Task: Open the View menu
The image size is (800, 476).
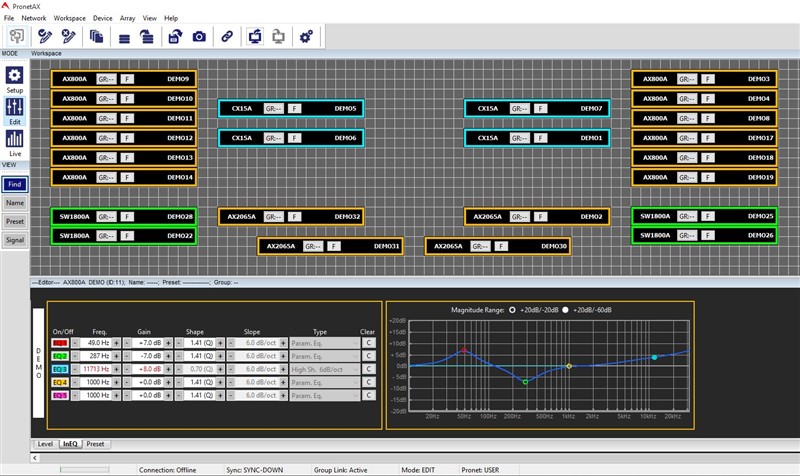Action: [149, 18]
